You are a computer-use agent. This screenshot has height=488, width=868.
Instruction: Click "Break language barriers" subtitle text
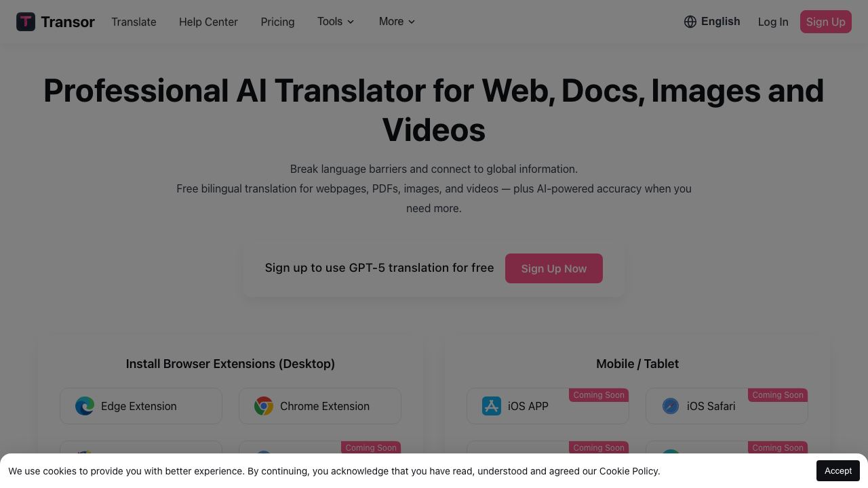coord(434,169)
